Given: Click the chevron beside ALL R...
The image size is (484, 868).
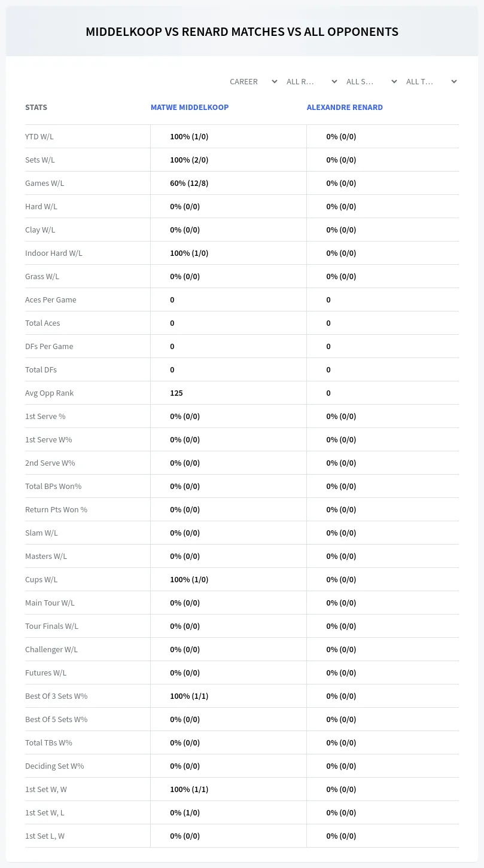Looking at the screenshot, I should (x=334, y=81).
